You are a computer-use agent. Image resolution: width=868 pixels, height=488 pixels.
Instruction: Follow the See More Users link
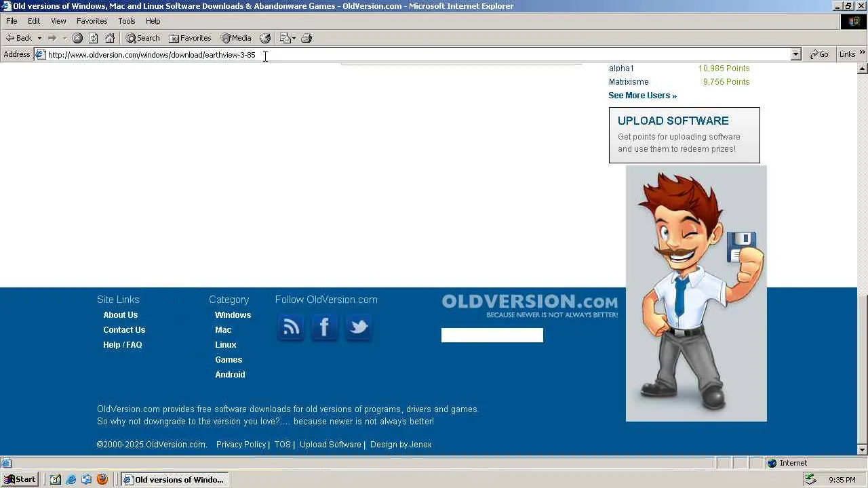(x=642, y=96)
